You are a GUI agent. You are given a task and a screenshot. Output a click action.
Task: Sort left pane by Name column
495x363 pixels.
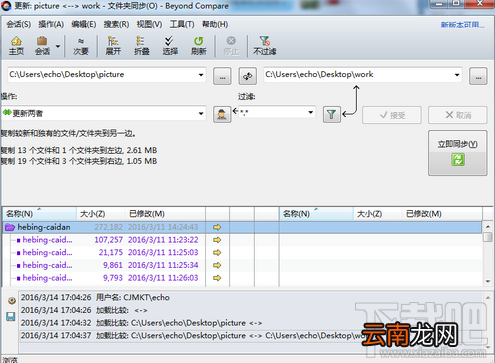pyautogui.click(x=40, y=214)
